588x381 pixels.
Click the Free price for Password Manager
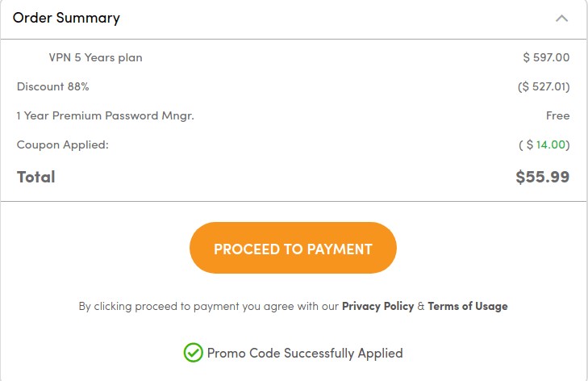557,115
